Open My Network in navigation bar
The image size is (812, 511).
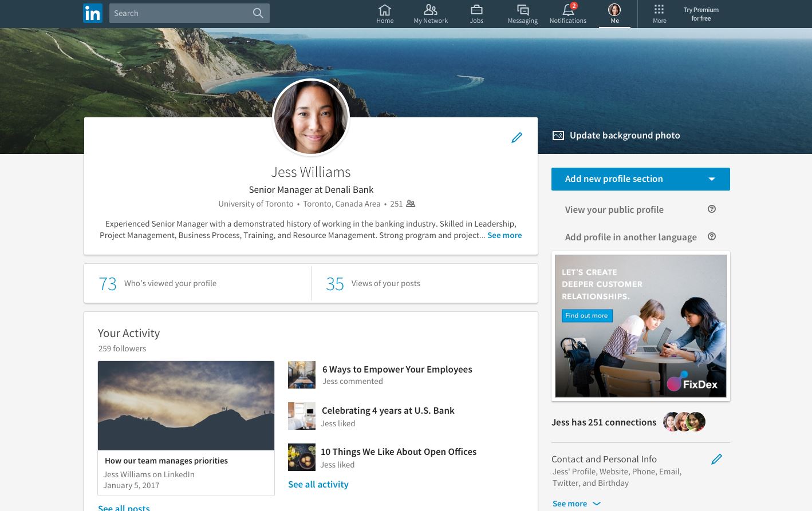pyautogui.click(x=431, y=13)
